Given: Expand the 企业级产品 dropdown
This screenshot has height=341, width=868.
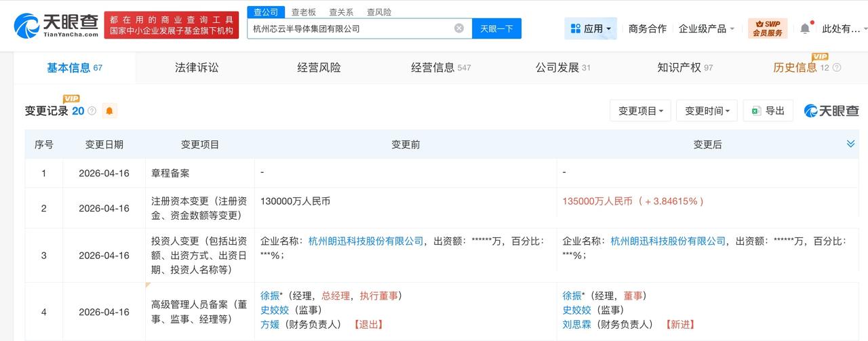Looking at the screenshot, I should coord(707,28).
